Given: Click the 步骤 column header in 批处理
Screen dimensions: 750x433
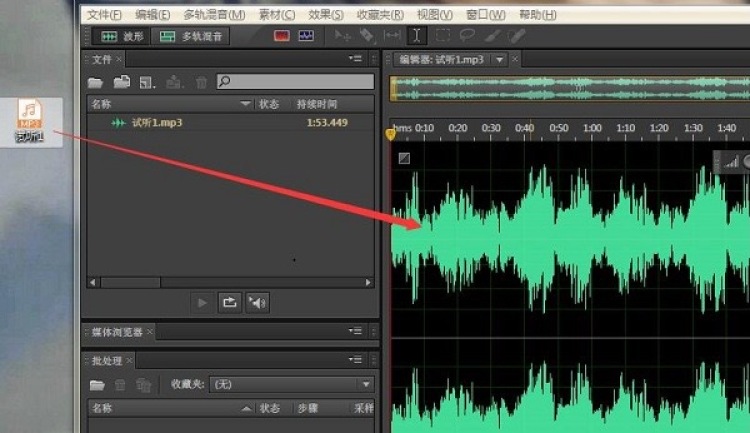Looking at the screenshot, I should 308,408.
